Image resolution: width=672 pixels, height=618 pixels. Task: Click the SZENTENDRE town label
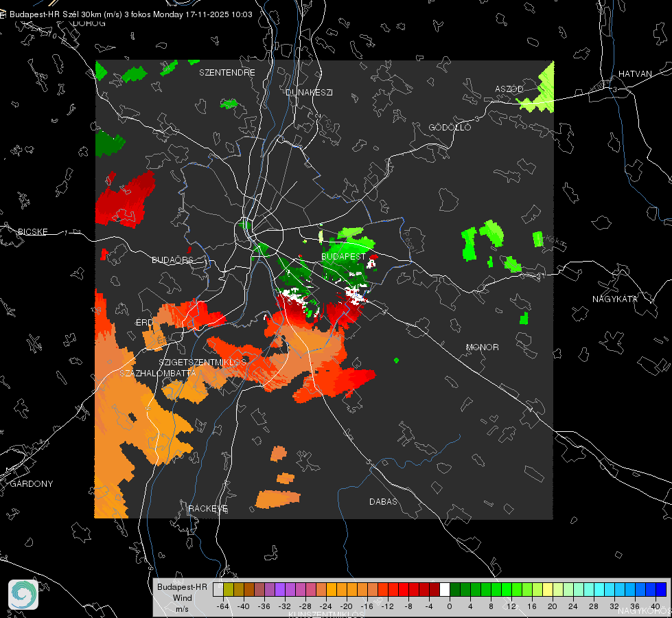227,73
